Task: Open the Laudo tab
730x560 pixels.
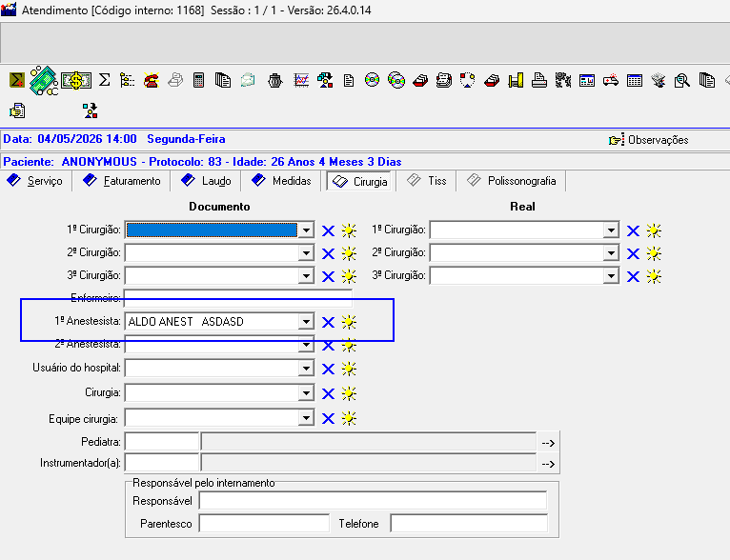Action: click(x=206, y=181)
